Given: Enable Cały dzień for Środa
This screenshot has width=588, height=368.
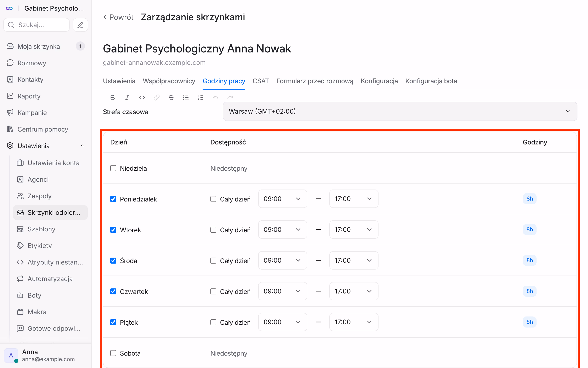Looking at the screenshot, I should point(213,261).
